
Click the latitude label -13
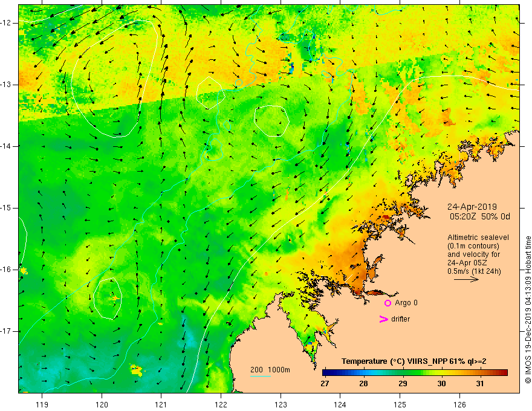[6, 85]
